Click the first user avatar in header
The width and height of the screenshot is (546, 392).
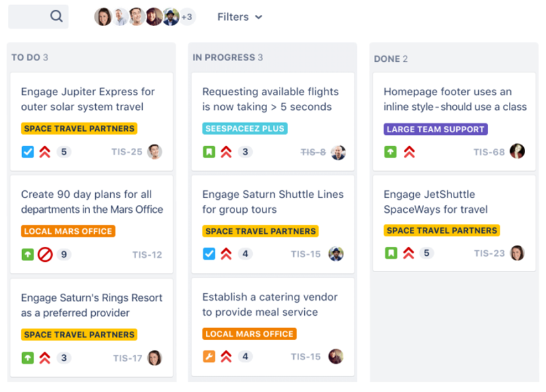click(x=103, y=17)
